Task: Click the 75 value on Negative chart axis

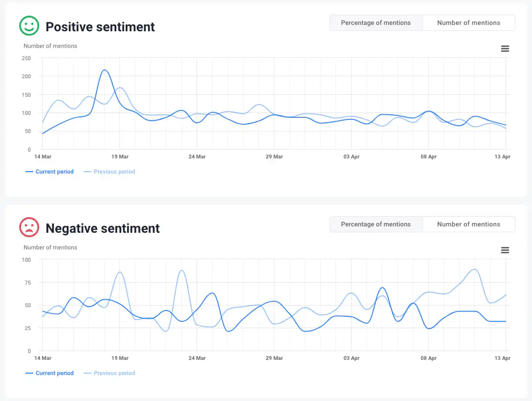Action: pyautogui.click(x=27, y=283)
